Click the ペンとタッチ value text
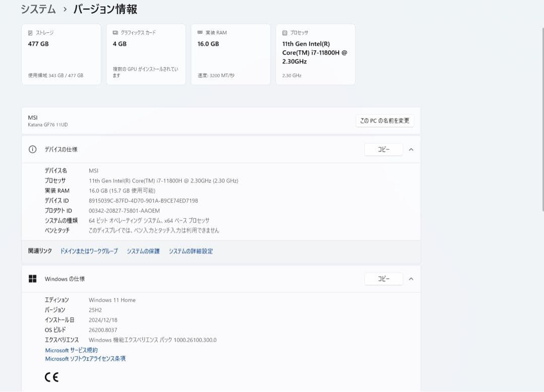The width and height of the screenshot is (544, 392). click(x=154, y=230)
